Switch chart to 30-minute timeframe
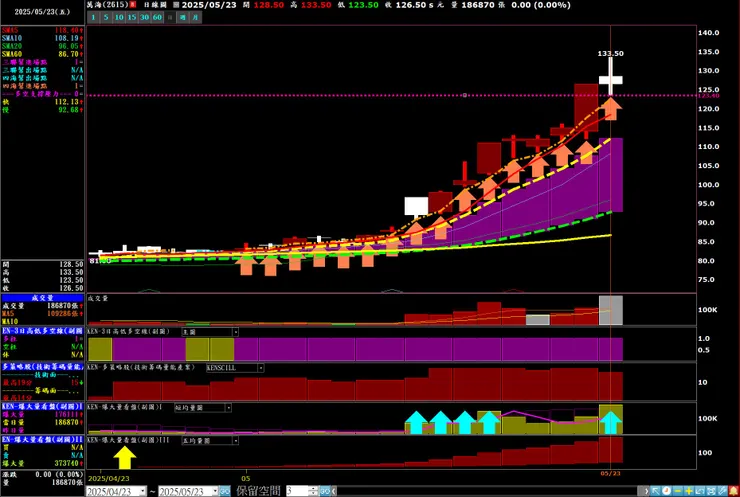 coord(144,17)
